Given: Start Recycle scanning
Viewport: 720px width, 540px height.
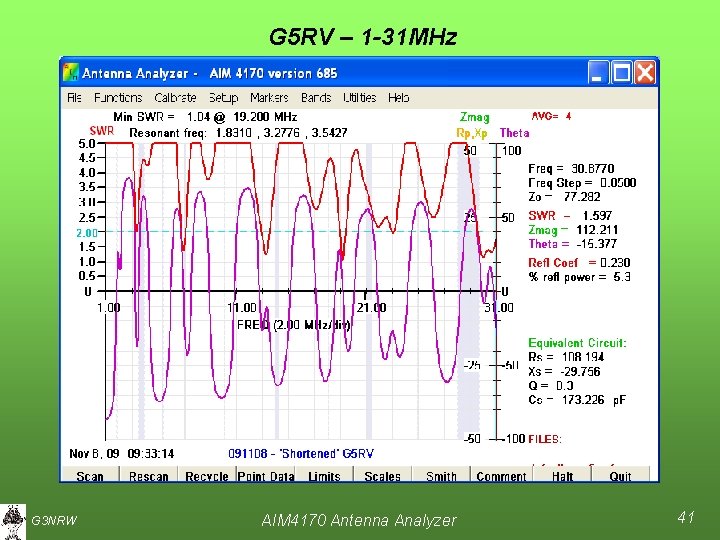Looking at the screenshot, I should 207,476.
